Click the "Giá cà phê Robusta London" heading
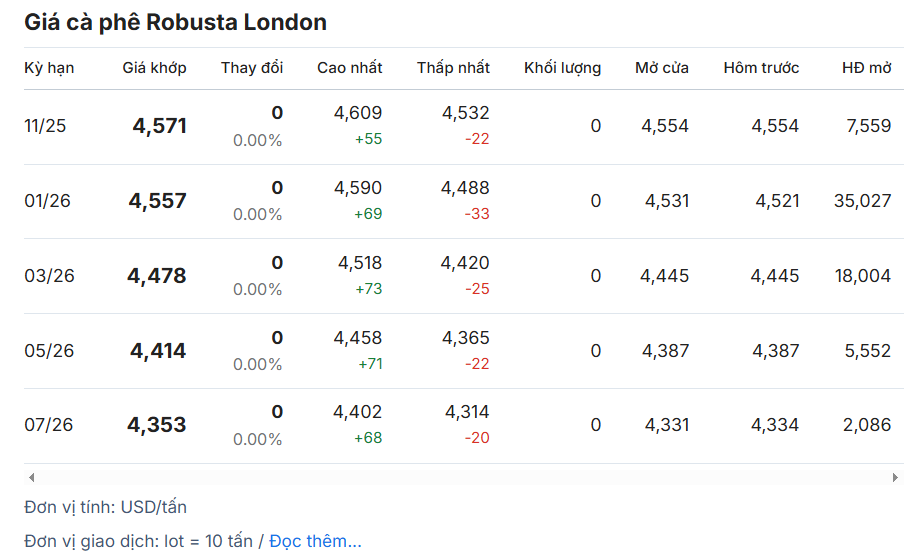This screenshot has width=917, height=555. pyautogui.click(x=175, y=22)
